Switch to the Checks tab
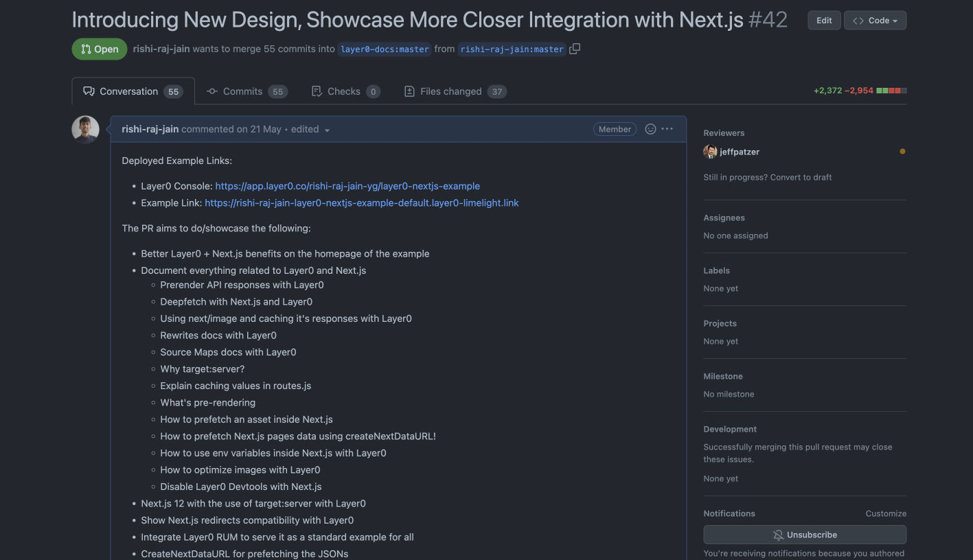Viewport: 973px width, 560px height. click(345, 91)
